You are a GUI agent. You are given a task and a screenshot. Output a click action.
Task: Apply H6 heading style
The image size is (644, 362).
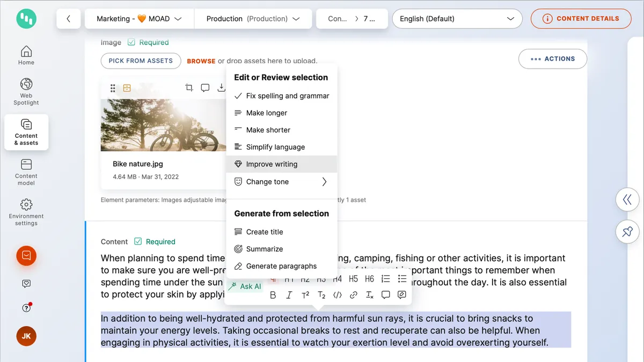[369, 279]
